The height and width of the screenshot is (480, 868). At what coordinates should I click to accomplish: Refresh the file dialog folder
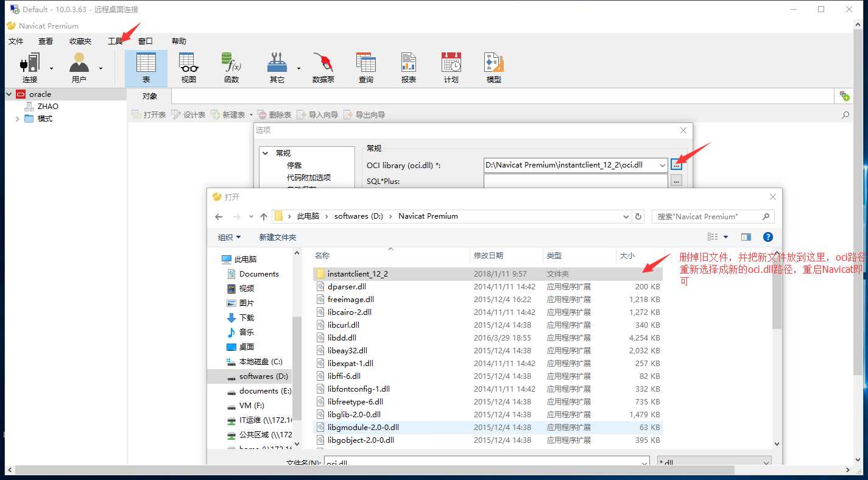638,216
